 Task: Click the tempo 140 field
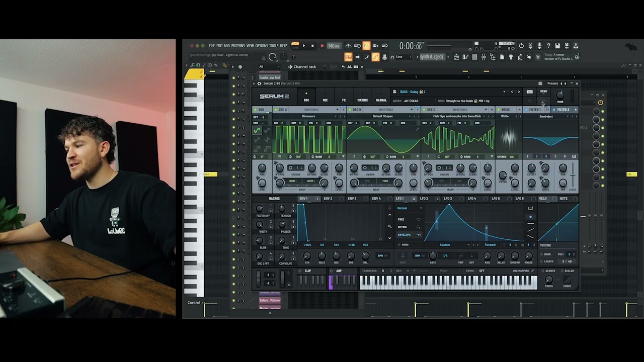334,46
